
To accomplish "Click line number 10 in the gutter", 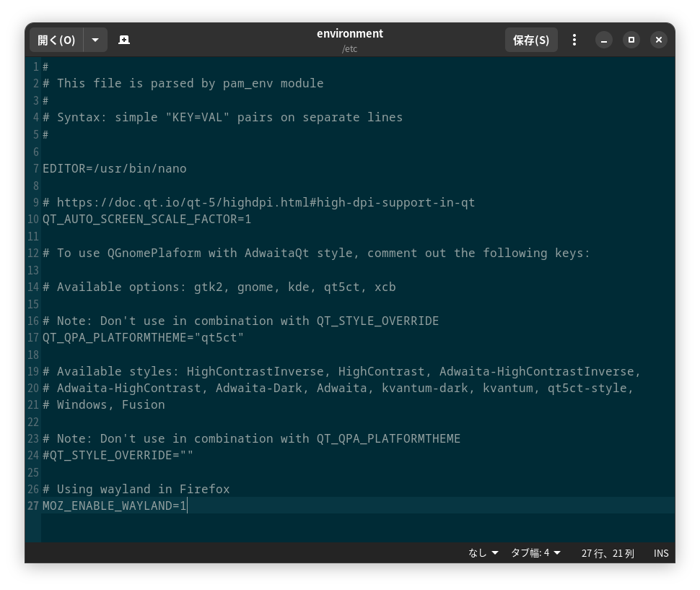I will click(33, 220).
